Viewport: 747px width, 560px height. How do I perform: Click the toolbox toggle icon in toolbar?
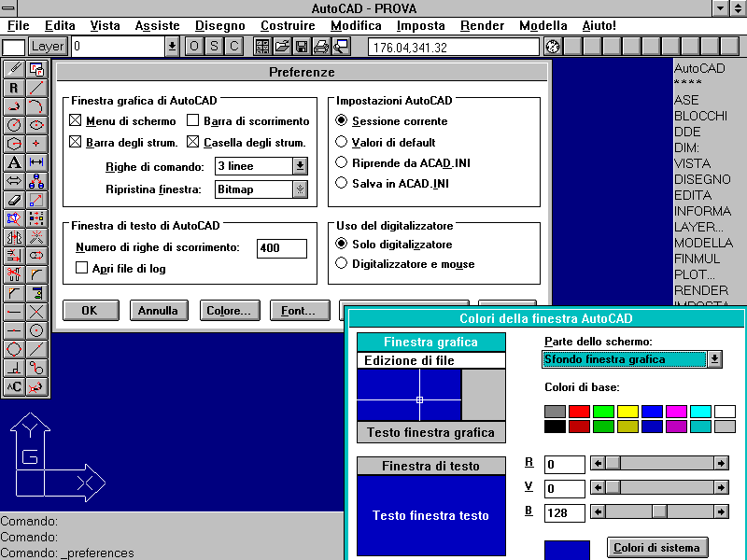[x=262, y=46]
